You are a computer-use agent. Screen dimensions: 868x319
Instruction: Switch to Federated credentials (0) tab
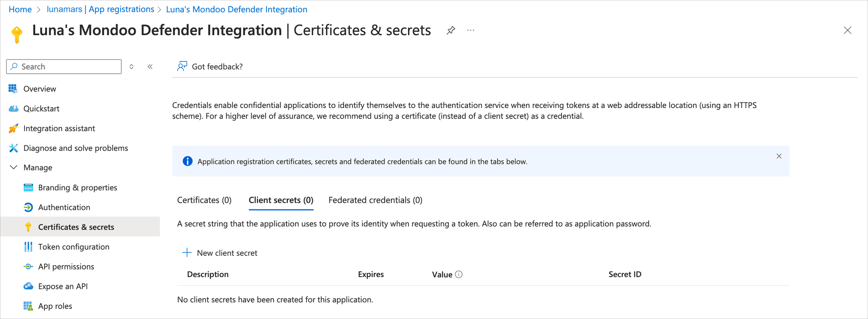click(x=375, y=200)
